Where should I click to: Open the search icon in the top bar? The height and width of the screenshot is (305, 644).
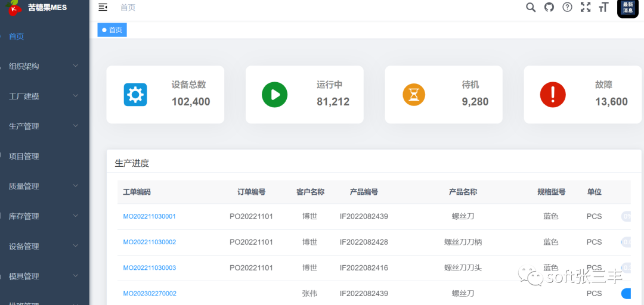pos(531,7)
